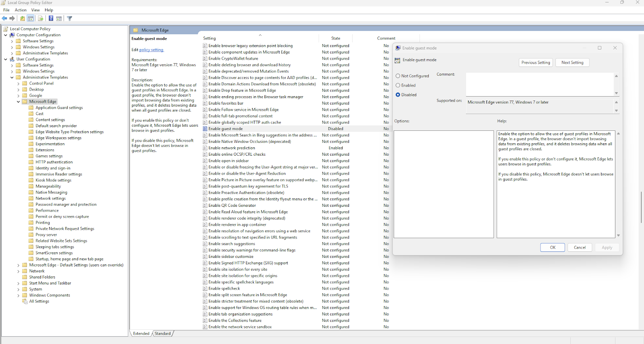
Task: Switch to the Standard tab
Action: (x=163, y=334)
